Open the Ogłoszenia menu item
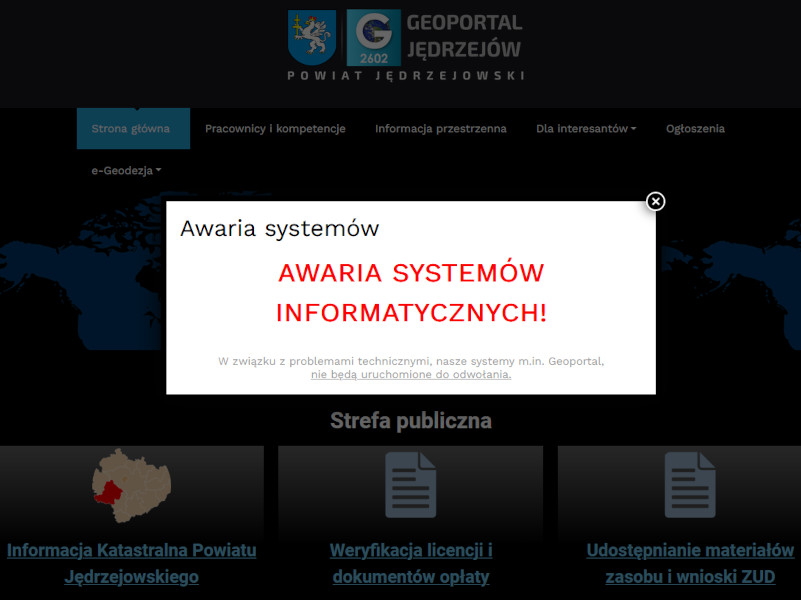Image resolution: width=801 pixels, height=600 pixels. click(x=695, y=129)
